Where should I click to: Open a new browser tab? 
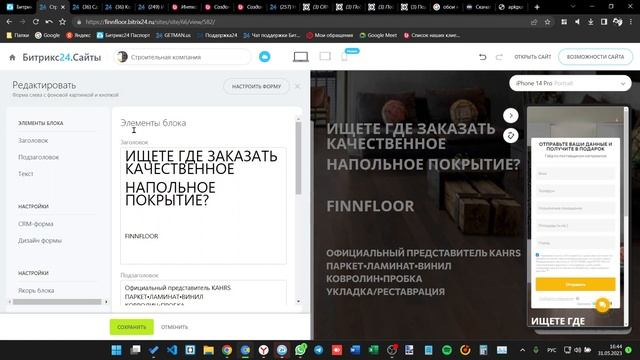[537, 7]
